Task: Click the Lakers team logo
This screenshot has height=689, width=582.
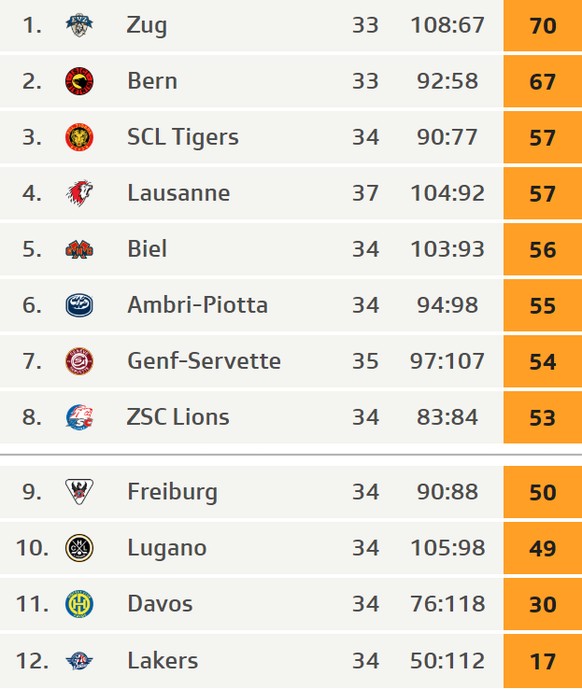Action: click(80, 660)
